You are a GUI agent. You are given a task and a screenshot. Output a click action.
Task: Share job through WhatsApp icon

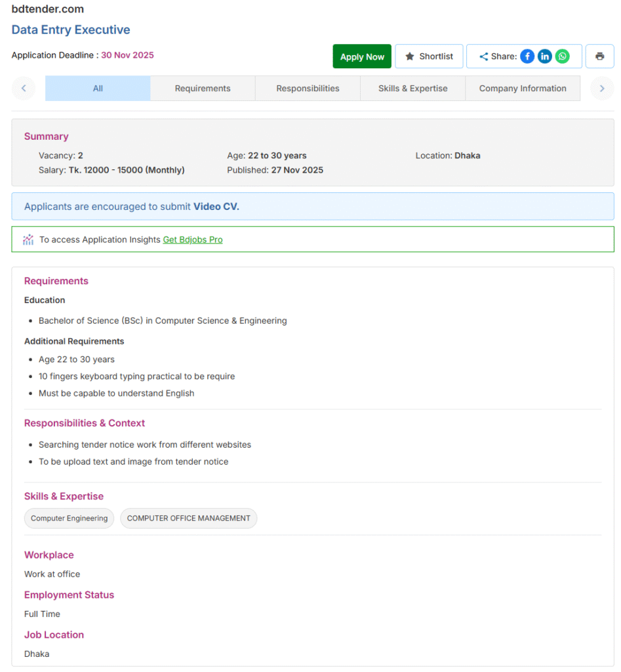pos(563,56)
